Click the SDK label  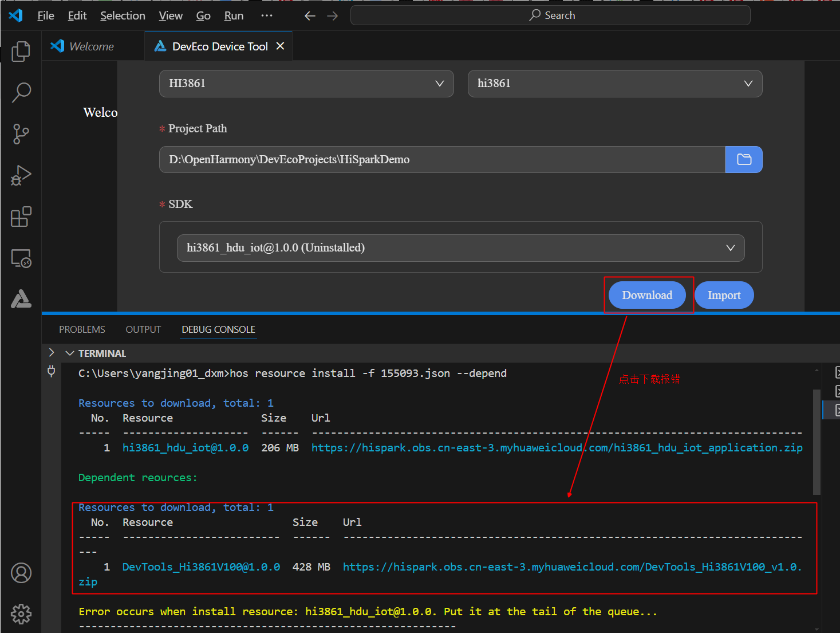pos(180,205)
